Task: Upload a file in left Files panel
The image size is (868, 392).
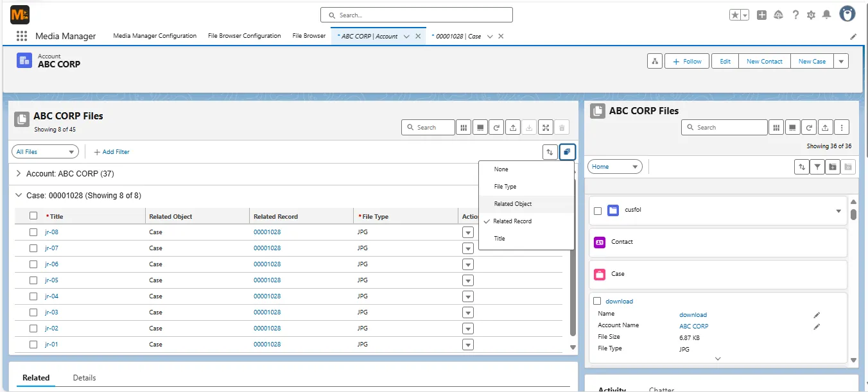Action: [x=513, y=128]
